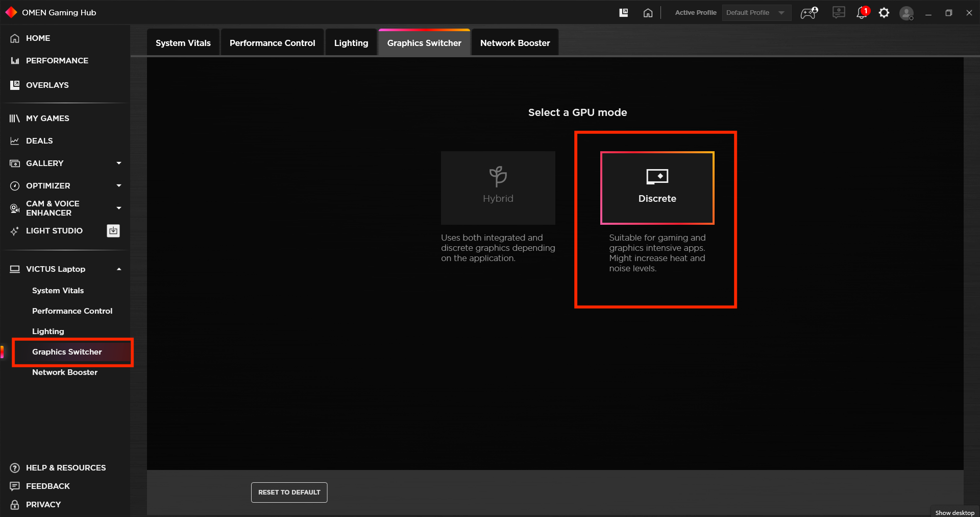Click the notification badge showing 1
Viewport: 980px width, 517px height.
(866, 11)
